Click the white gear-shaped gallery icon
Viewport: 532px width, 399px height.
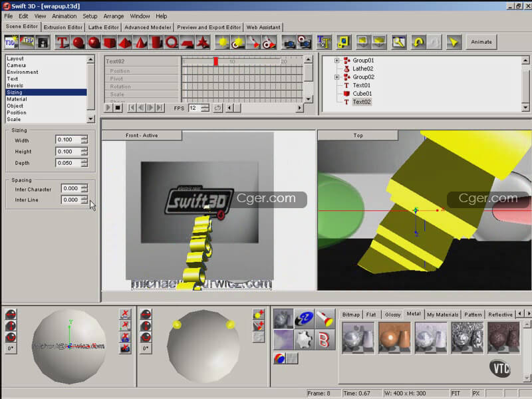(305, 340)
